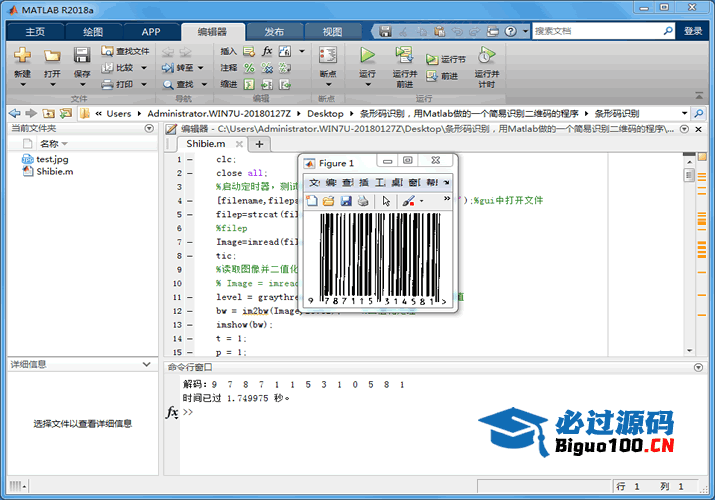Click the Figure 1 brush data tool
The height and width of the screenshot is (500, 715).
click(x=409, y=201)
